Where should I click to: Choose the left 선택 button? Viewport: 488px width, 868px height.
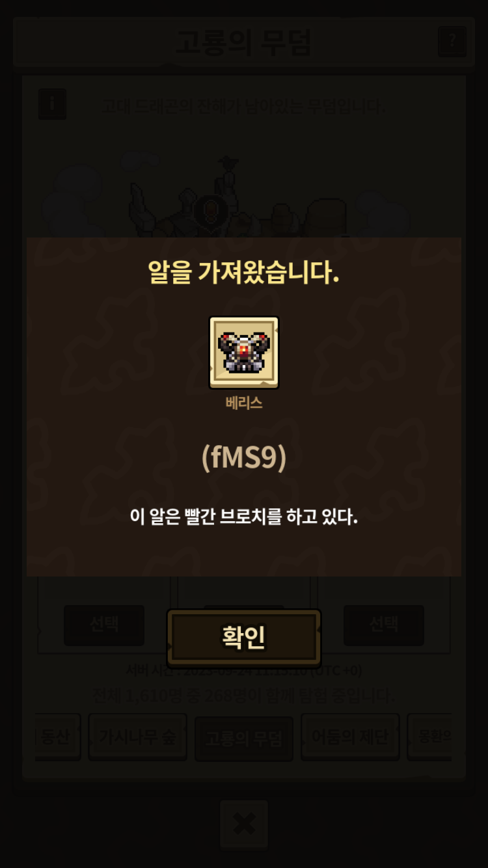coord(104,625)
